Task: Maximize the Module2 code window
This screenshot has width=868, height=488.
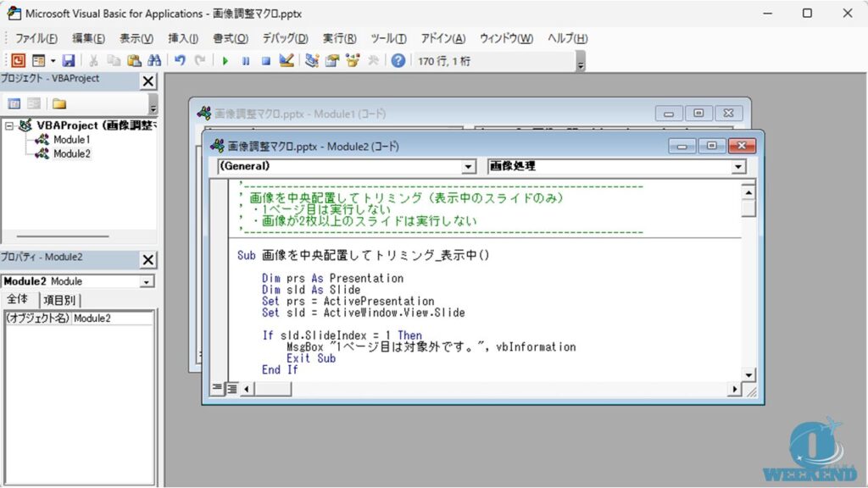Action: [x=711, y=146]
